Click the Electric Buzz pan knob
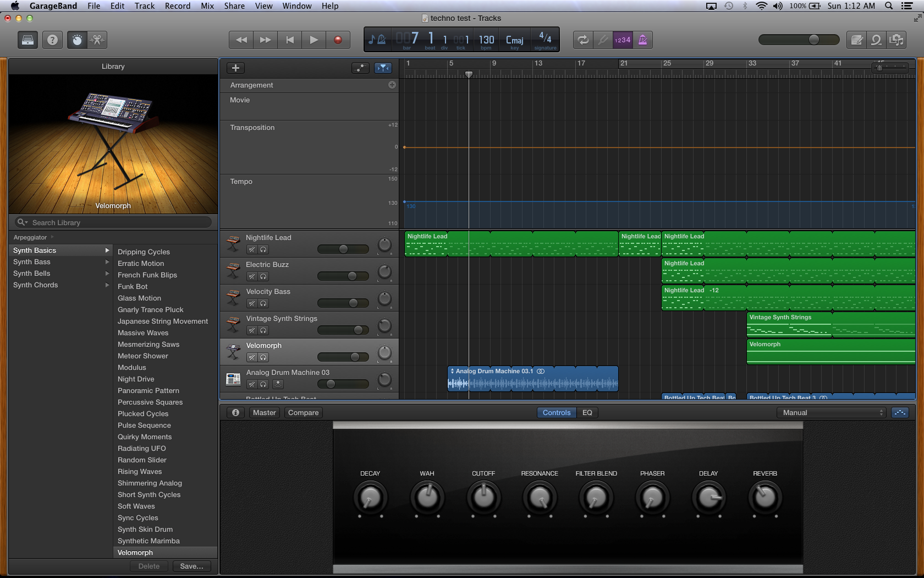 point(384,271)
